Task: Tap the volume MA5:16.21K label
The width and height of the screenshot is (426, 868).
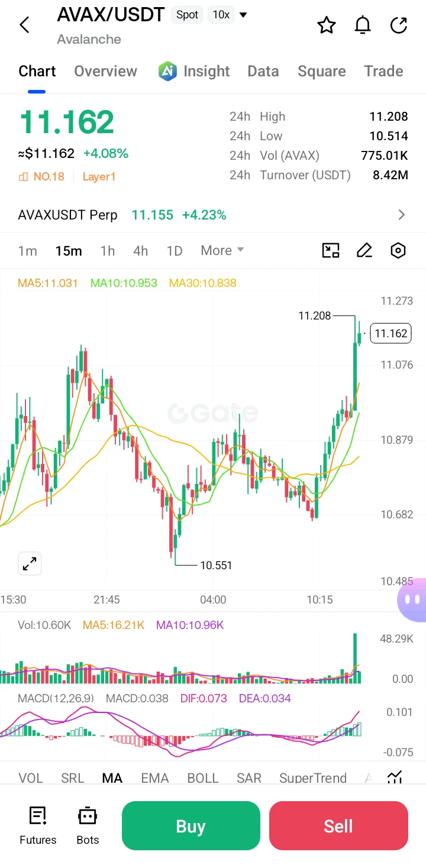Action: pos(114,625)
